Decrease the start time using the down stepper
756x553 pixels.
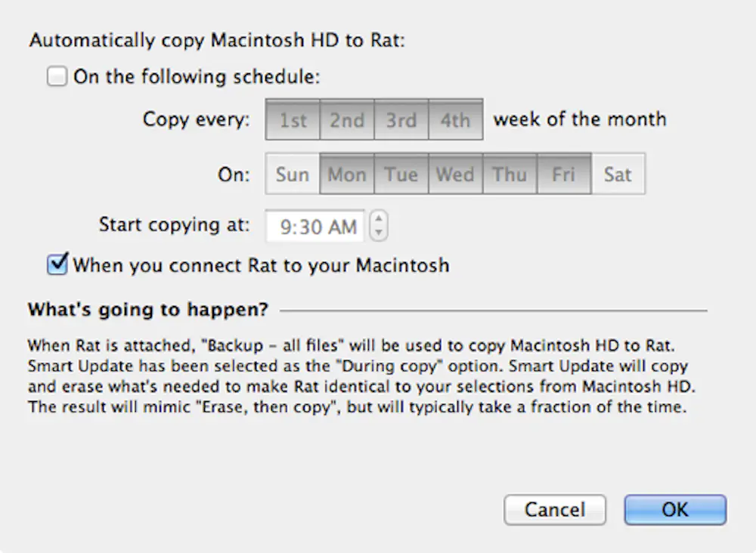pos(378,232)
